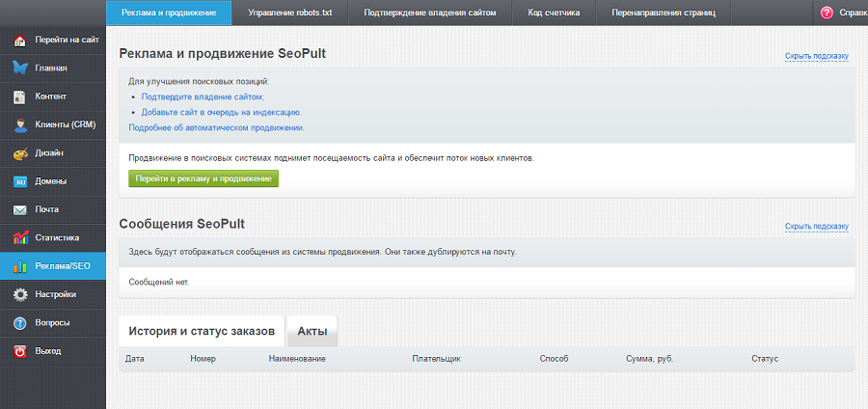The height and width of the screenshot is (409, 868).
Task: Open Подробнее об автоматическом продвижении link
Action: pos(216,127)
